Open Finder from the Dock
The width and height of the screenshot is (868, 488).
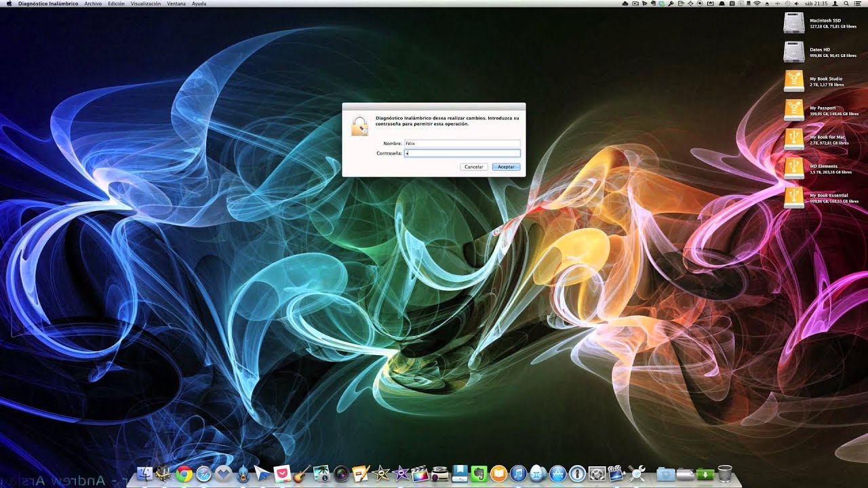coord(144,474)
